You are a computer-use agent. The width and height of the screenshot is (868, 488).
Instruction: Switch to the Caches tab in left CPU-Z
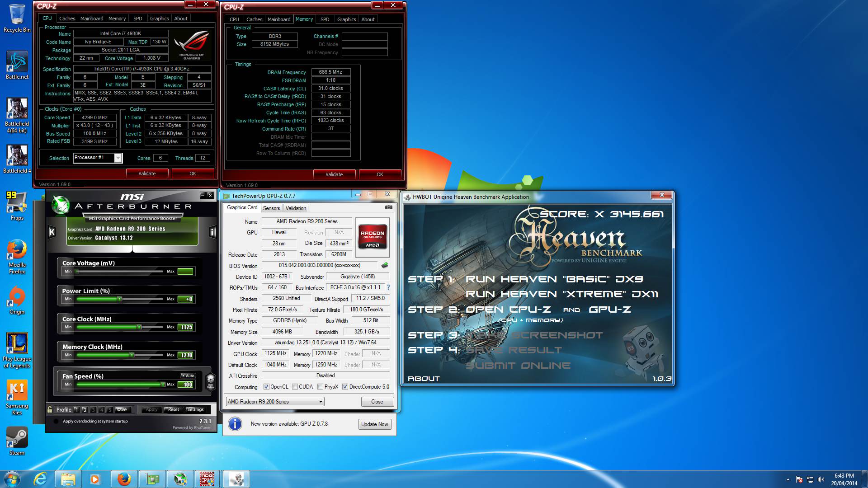coord(67,19)
